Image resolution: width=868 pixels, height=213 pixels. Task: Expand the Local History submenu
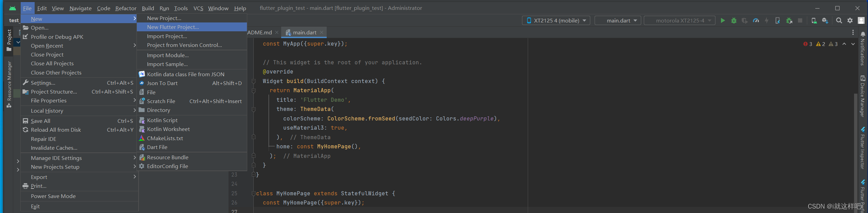tap(79, 111)
